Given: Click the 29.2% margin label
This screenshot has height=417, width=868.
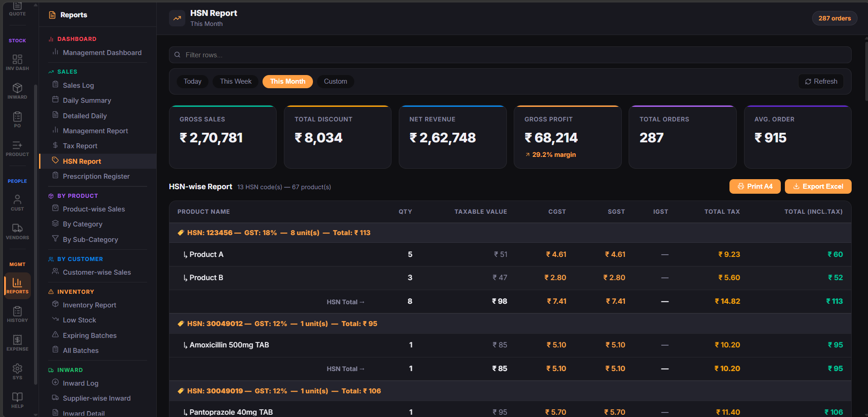Looking at the screenshot, I should pos(554,155).
